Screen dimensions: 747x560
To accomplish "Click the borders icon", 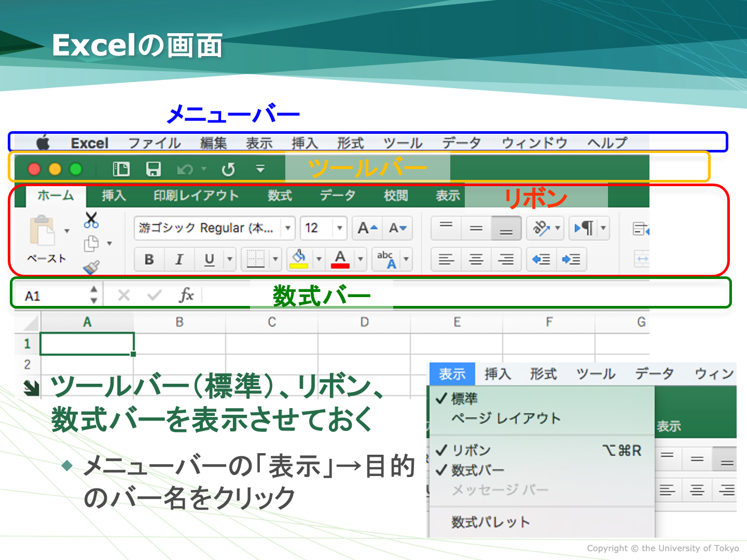I will (256, 258).
